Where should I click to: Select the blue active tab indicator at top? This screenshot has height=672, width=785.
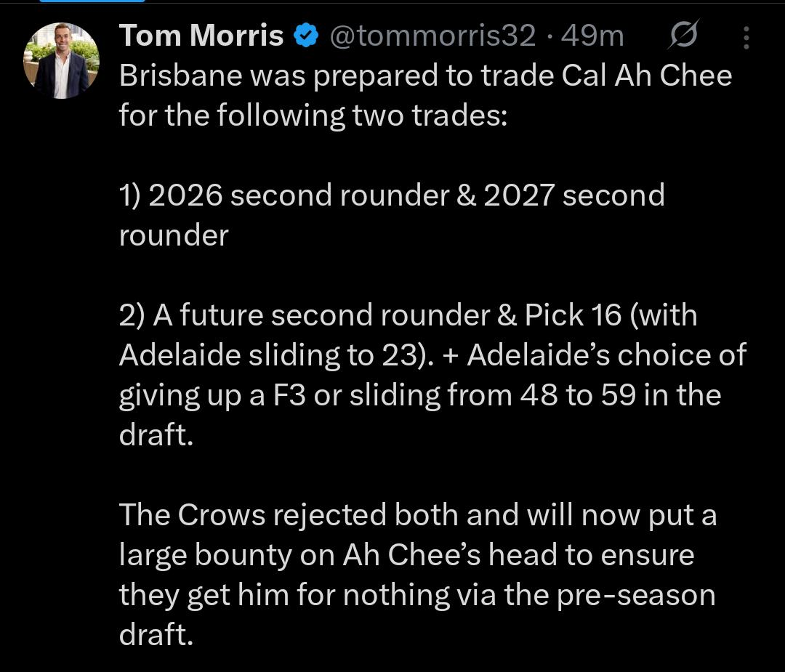(x=92, y=1)
